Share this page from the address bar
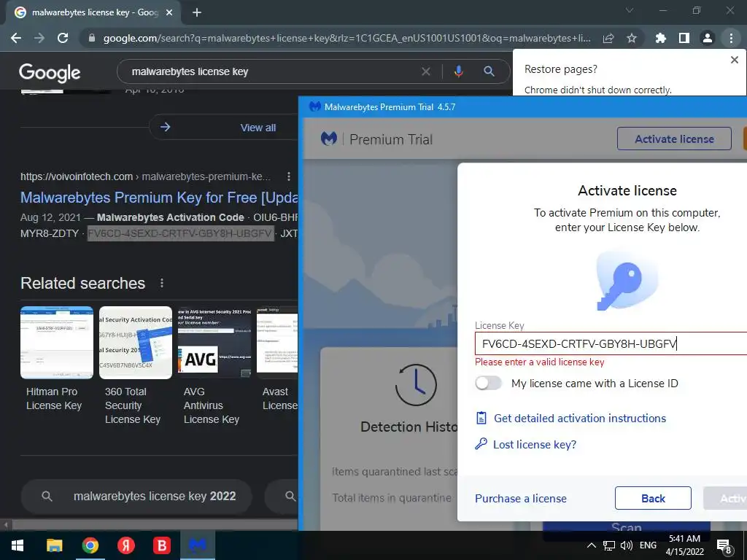Screen dimensions: 747x560 pos(608,38)
